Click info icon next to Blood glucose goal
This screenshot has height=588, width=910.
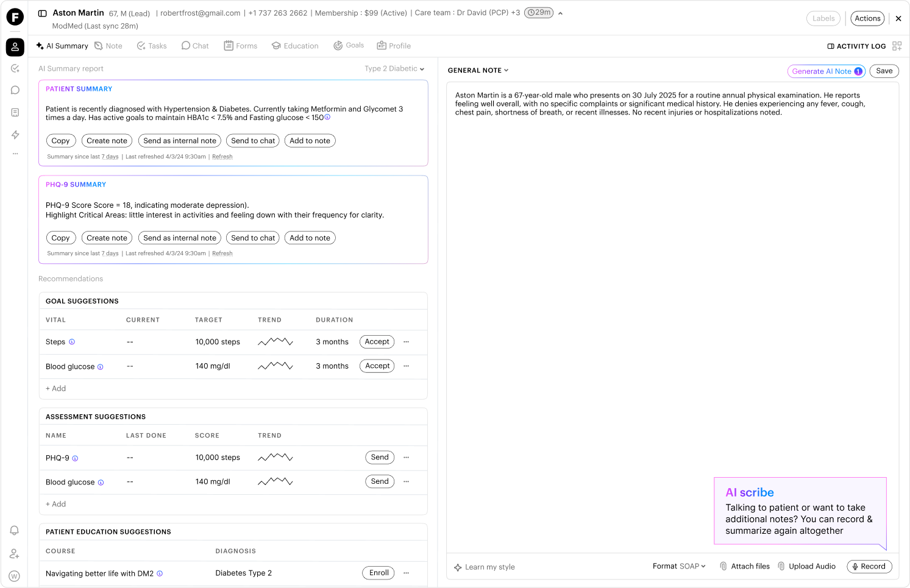101,367
